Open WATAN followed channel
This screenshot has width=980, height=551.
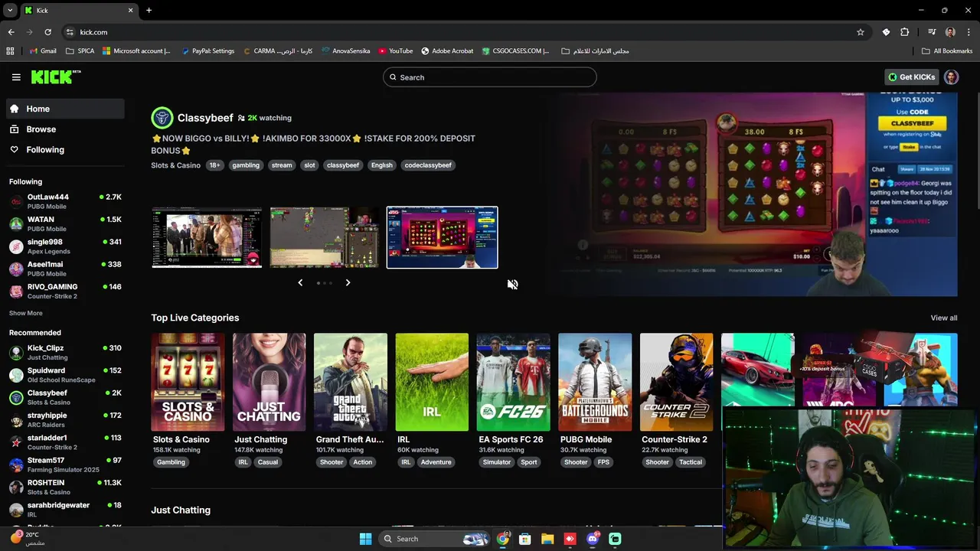tap(65, 223)
